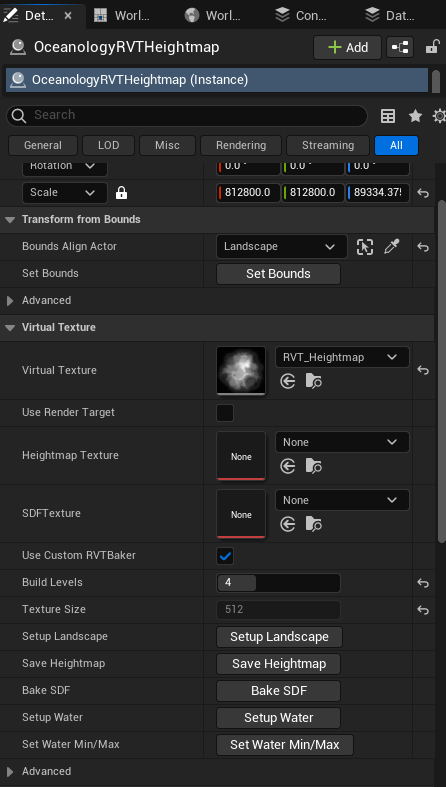Screen dimensions: 446x787
Task: Open the property matrix table icon
Action: [x=388, y=116]
